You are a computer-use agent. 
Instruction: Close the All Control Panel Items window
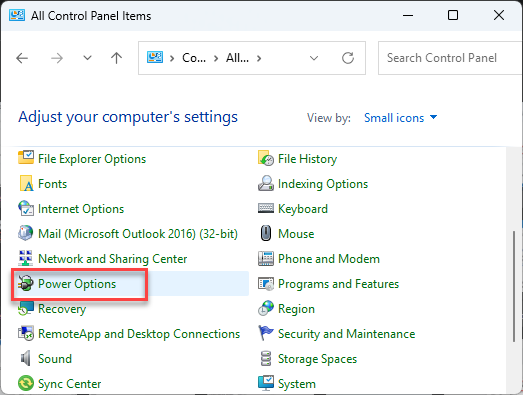click(x=499, y=15)
